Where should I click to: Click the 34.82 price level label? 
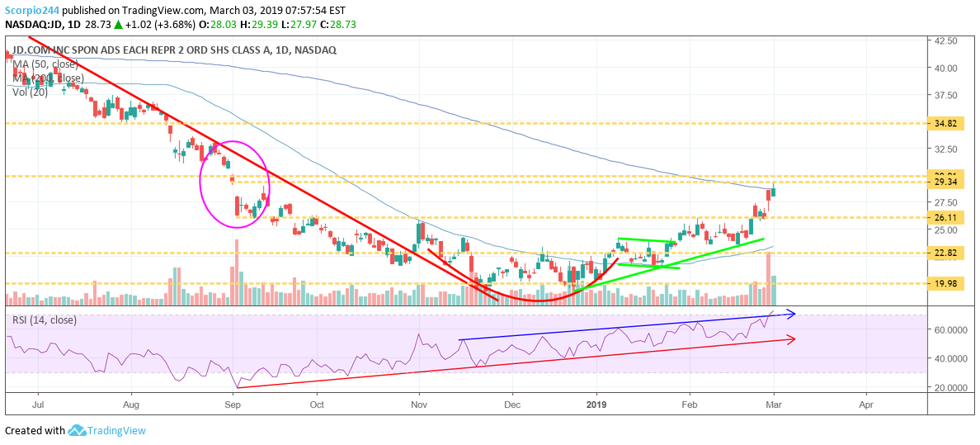[944, 124]
